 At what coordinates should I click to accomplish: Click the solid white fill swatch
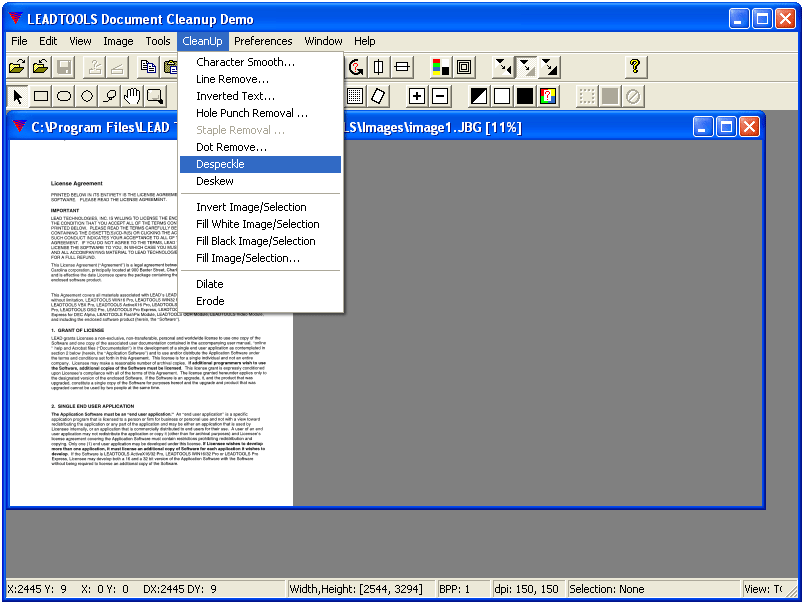coord(502,96)
